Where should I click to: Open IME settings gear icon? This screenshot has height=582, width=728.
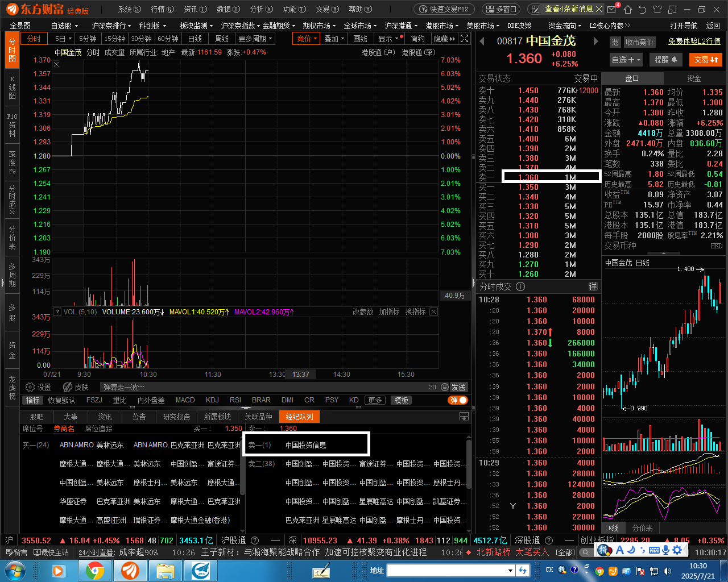[x=677, y=550]
